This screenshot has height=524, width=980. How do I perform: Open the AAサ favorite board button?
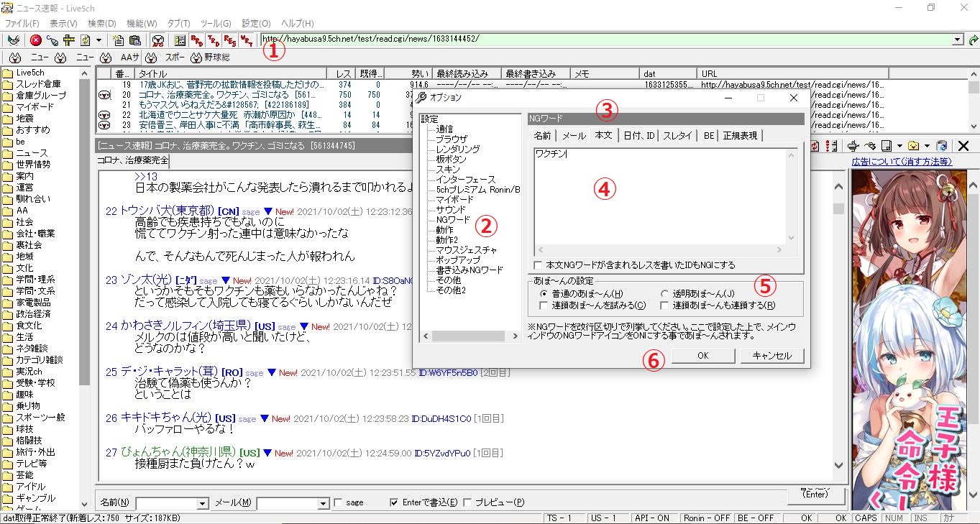click(120, 57)
